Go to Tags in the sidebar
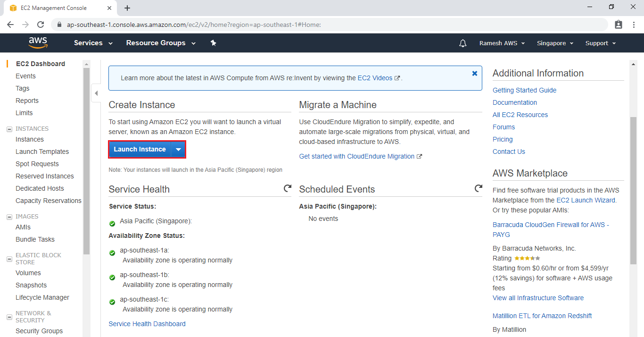Screen dimensions: 644x337 click(x=23, y=88)
